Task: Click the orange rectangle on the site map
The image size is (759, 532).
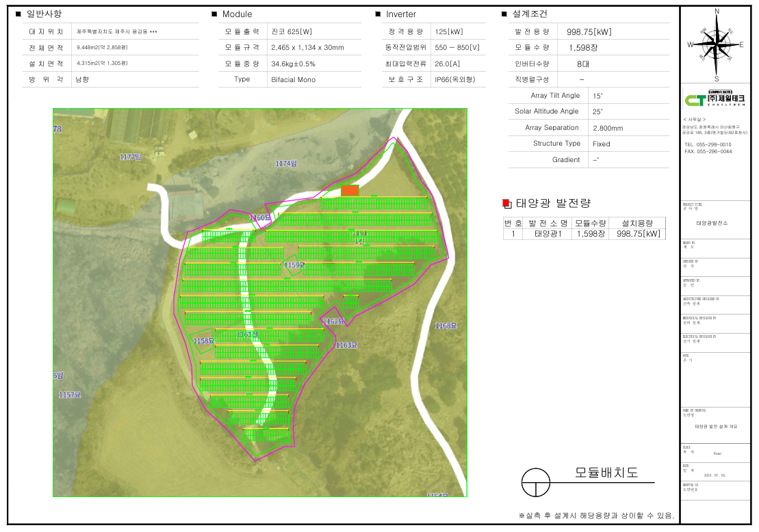Action: pos(350,191)
